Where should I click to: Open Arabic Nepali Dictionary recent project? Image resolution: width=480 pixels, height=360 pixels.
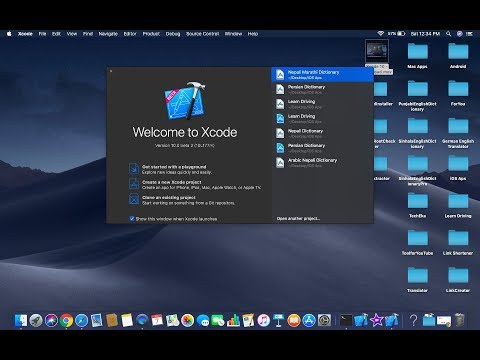pyautogui.click(x=322, y=163)
